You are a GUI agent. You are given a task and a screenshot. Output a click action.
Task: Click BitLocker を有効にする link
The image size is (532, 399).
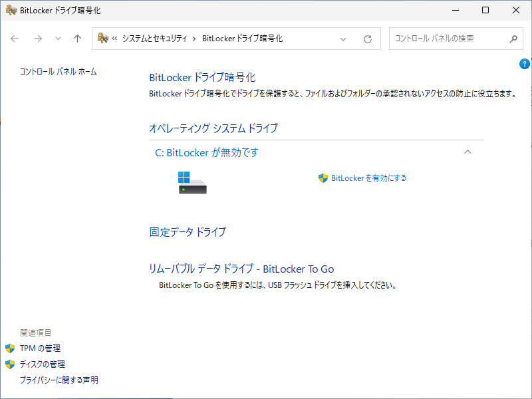pyautogui.click(x=369, y=178)
